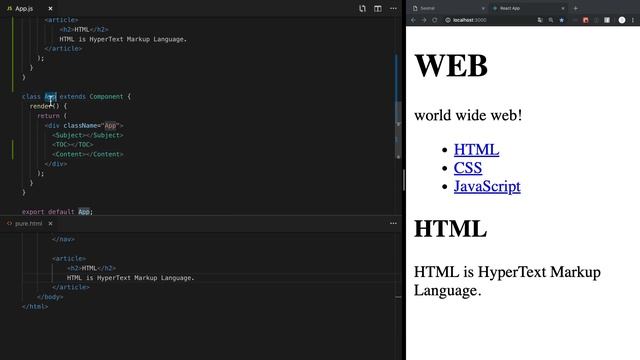Open changes icon in App.js editor toolbar

[x=362, y=9]
